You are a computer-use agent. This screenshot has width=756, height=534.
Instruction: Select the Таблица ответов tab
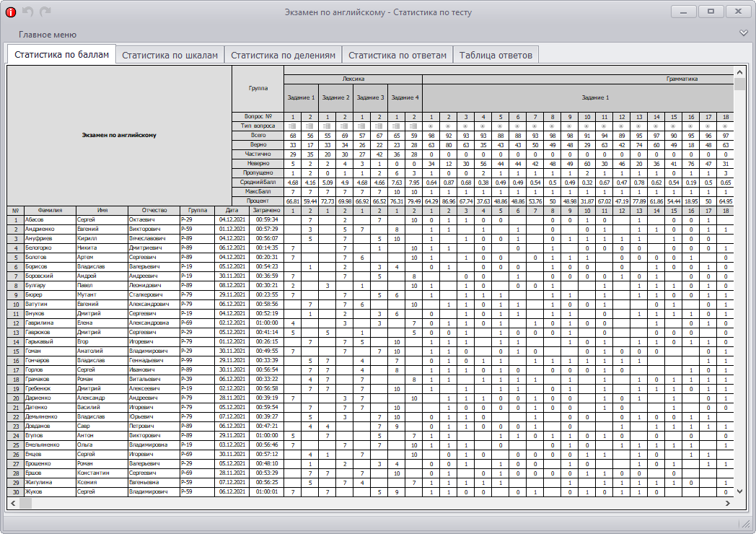pyautogui.click(x=496, y=55)
